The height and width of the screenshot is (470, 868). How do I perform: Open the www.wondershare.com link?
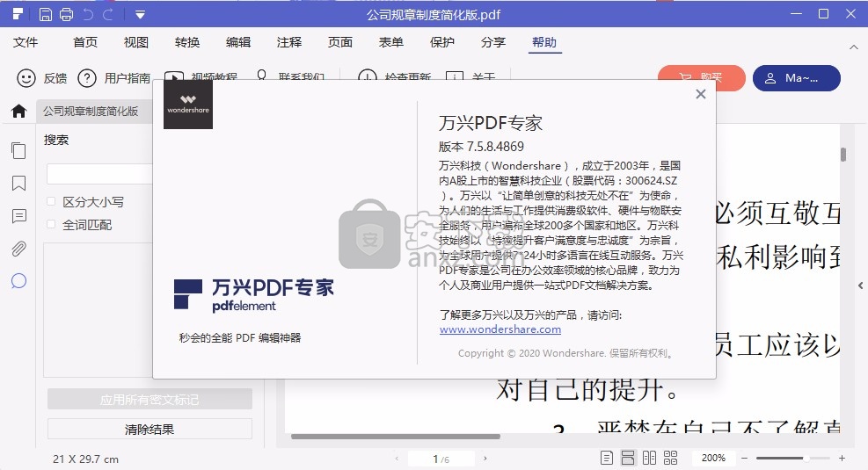[500, 329]
